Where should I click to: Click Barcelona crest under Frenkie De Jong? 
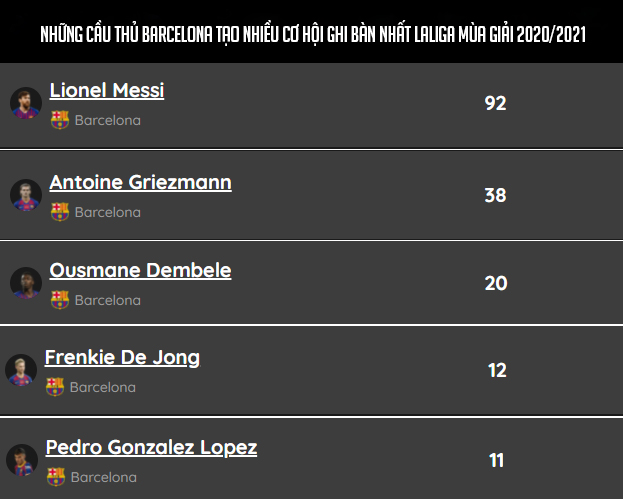(x=55, y=386)
